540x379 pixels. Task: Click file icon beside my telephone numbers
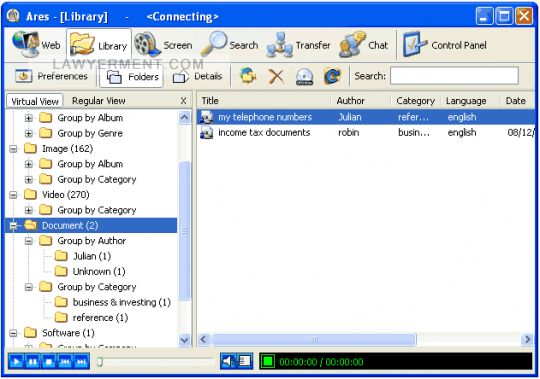tap(207, 117)
